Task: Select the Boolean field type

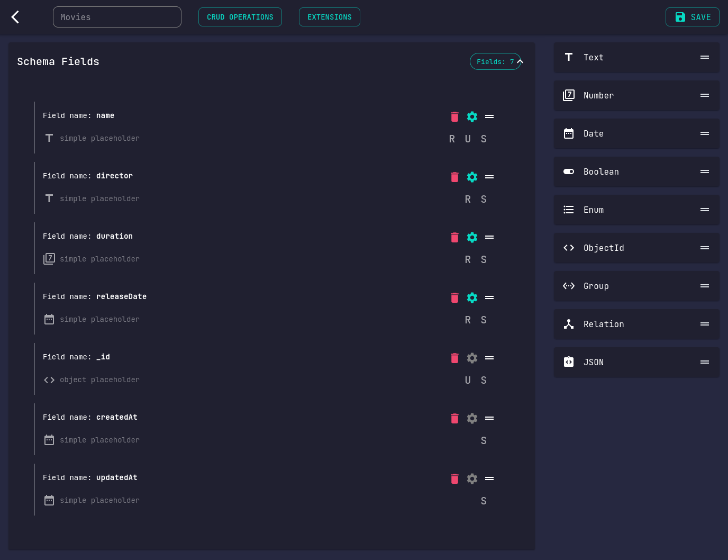Action: [x=636, y=171]
